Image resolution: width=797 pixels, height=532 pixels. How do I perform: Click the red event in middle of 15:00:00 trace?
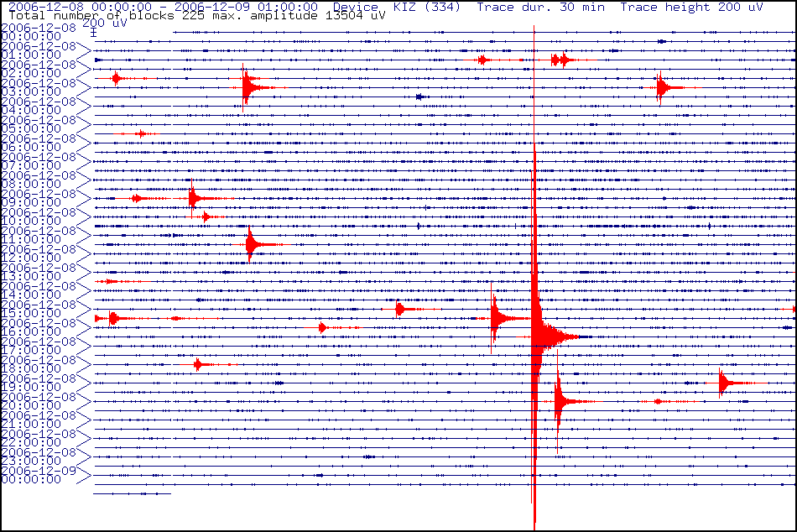(x=400, y=309)
